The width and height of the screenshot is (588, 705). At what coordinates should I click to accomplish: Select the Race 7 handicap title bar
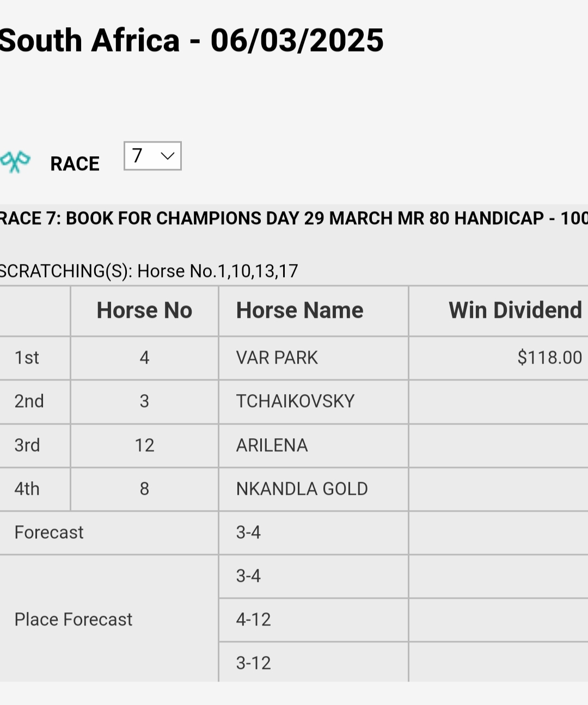(294, 218)
